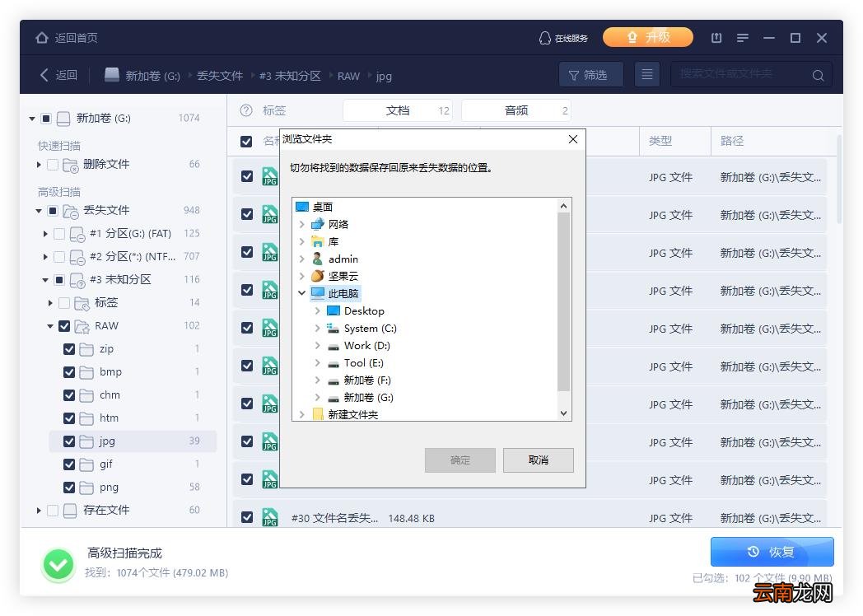863x616 pixels.
Task: Click the Tool (E:) drive icon
Action: (x=333, y=363)
